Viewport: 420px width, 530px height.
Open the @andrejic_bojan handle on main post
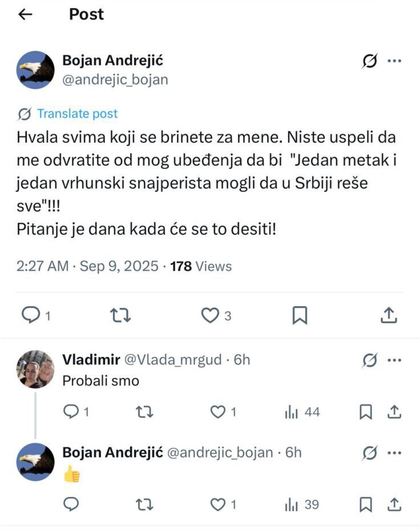[x=115, y=79]
